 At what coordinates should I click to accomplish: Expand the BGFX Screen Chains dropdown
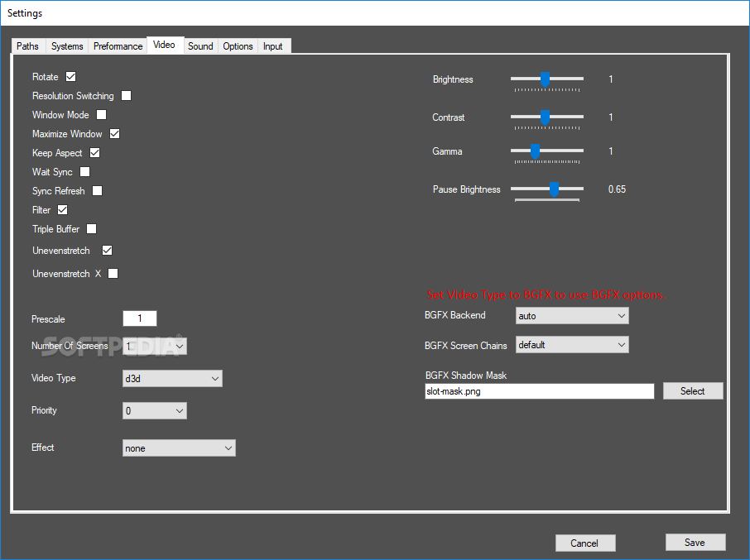[572, 344]
